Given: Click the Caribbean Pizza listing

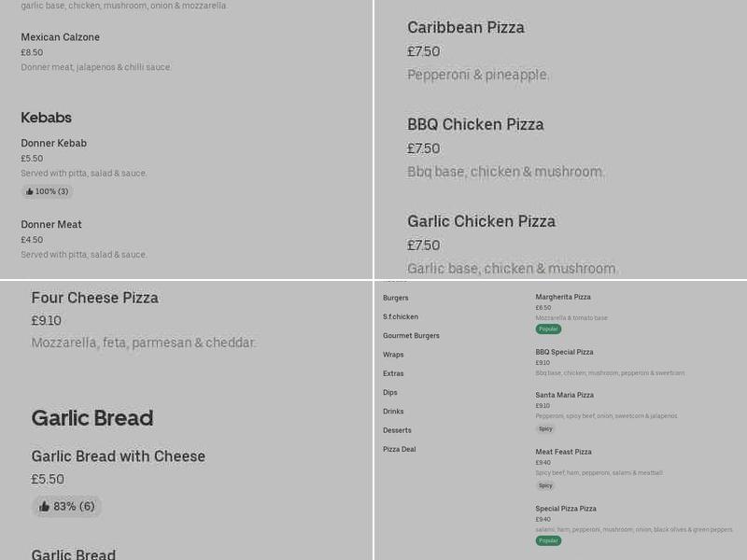Looking at the screenshot, I should 466,28.
